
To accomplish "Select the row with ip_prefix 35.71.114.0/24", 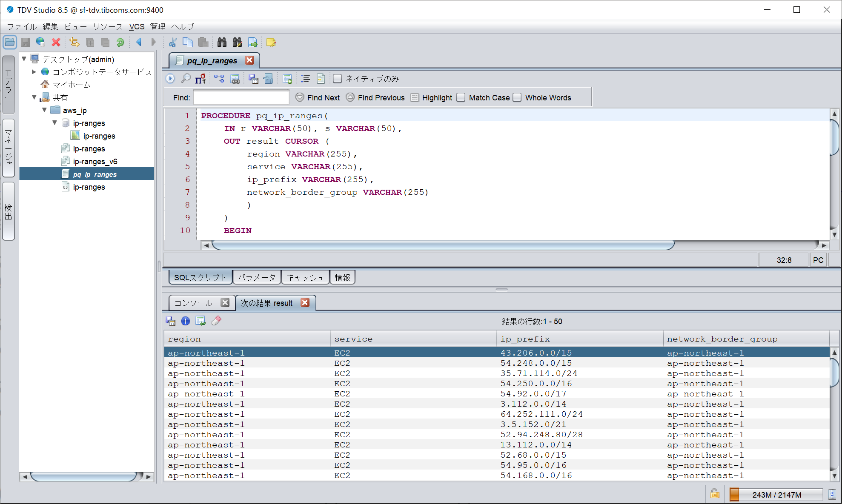I will (496, 373).
